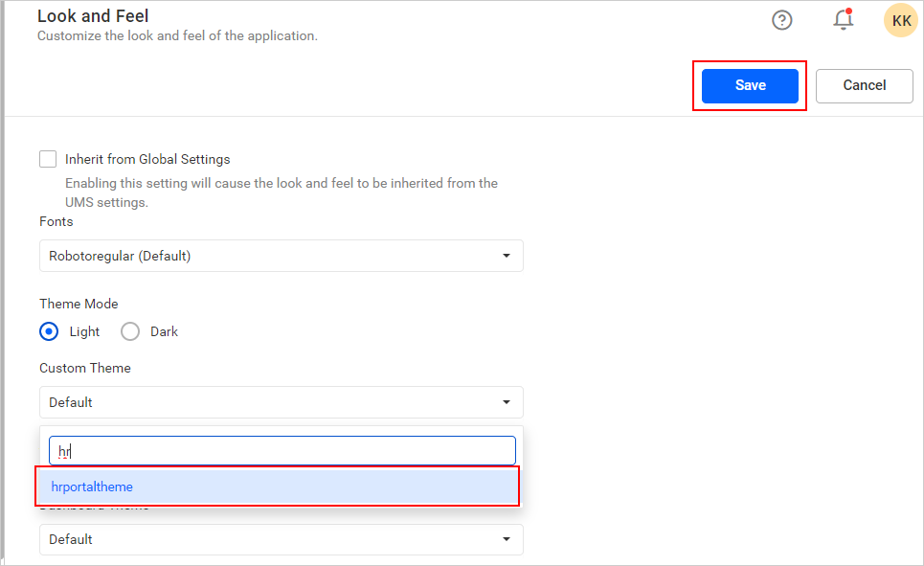Save the look and feel settings
This screenshot has height=566, width=924.
pyautogui.click(x=750, y=85)
